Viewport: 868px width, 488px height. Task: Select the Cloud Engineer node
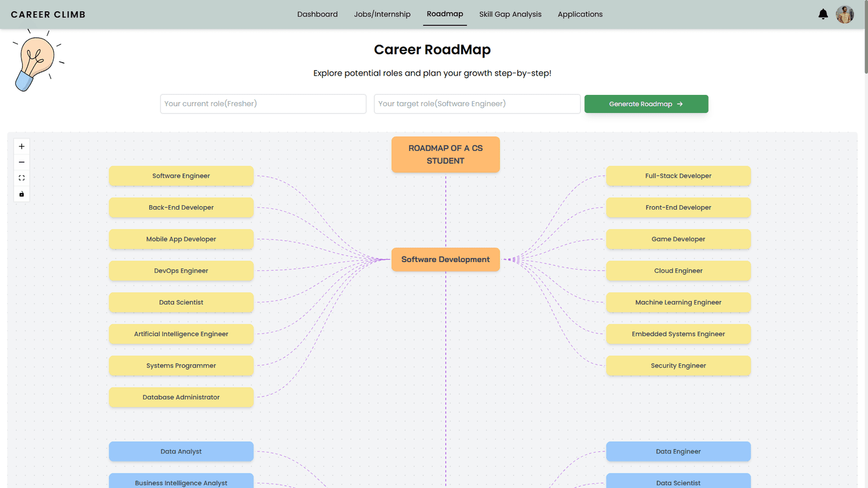(679, 271)
